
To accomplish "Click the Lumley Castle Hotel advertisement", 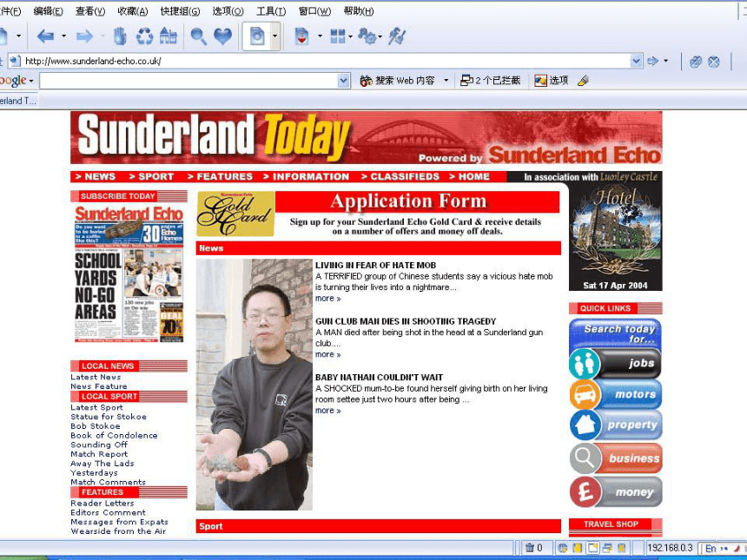I will point(615,231).
